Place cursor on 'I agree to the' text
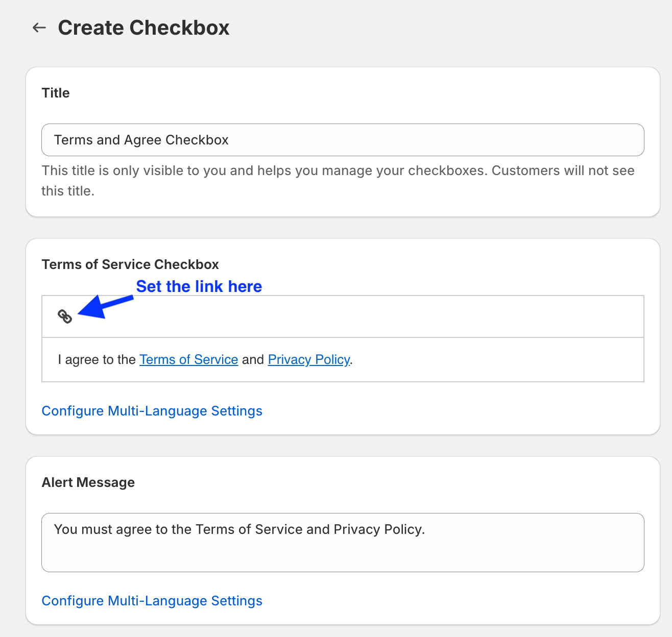This screenshot has width=672, height=637. (x=97, y=360)
